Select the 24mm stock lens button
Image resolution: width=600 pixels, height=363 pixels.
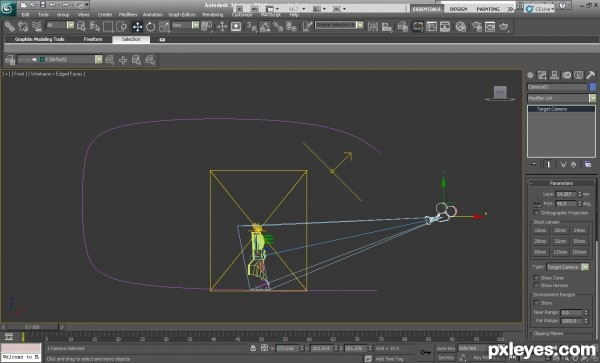pos(579,230)
